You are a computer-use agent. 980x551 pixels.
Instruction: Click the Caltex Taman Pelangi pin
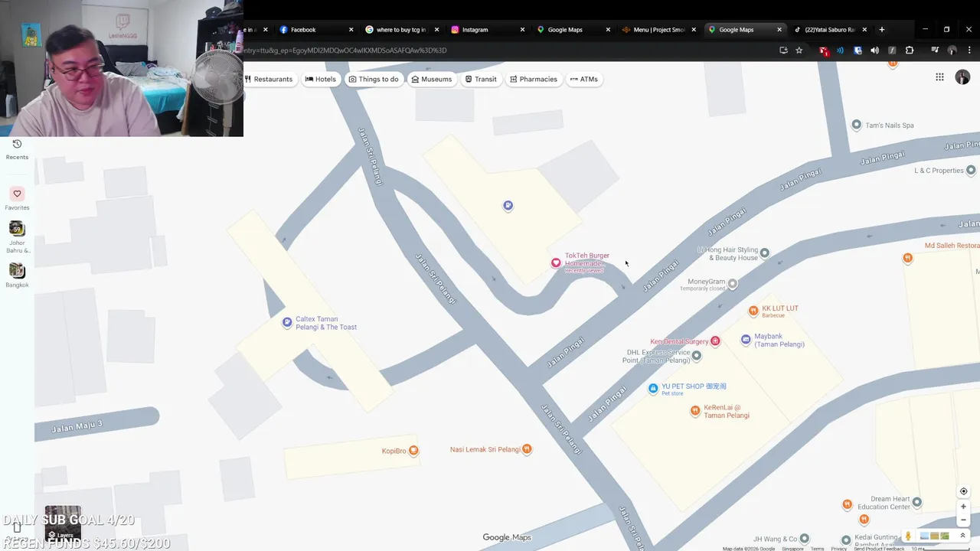point(287,323)
